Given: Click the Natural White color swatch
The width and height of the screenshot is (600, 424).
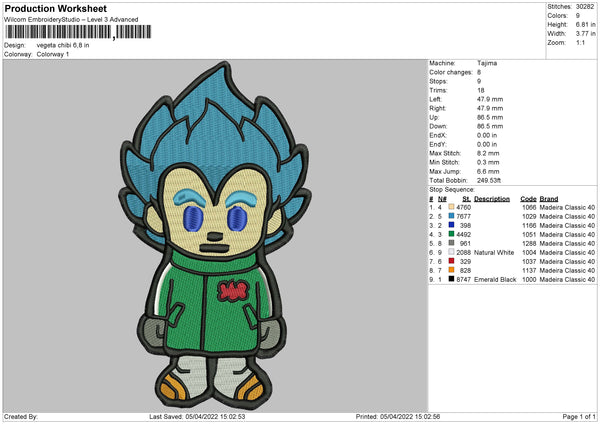Looking at the screenshot, I should (452, 252).
